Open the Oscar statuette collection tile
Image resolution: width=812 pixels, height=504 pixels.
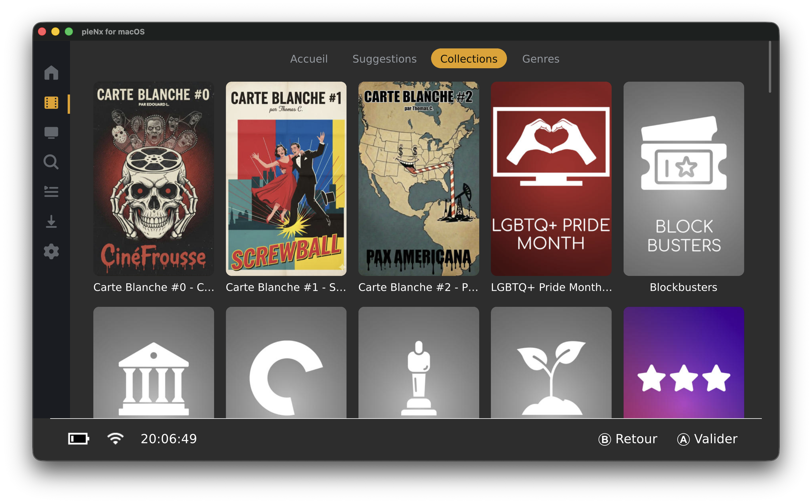(418, 362)
